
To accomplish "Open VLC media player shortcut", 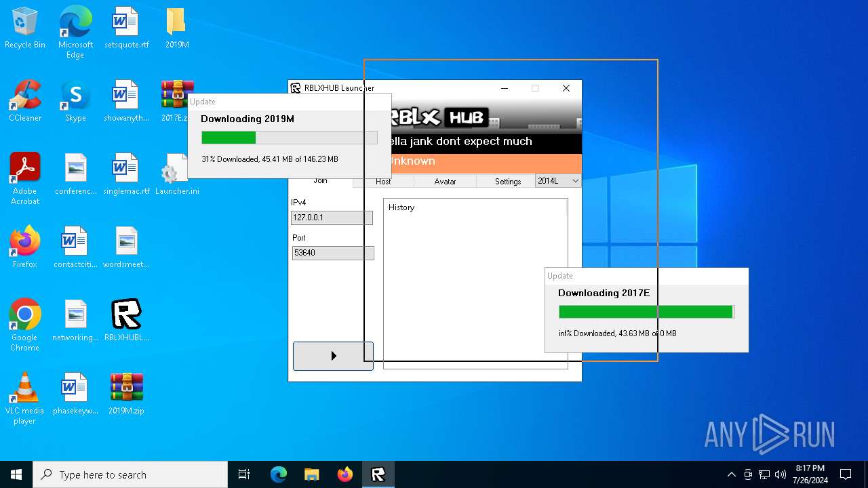I will (25, 399).
